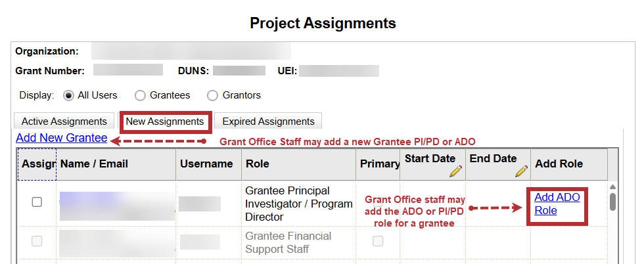Screen dimensions: 644x264
Task: Select the Grantees display option
Action: (x=141, y=95)
